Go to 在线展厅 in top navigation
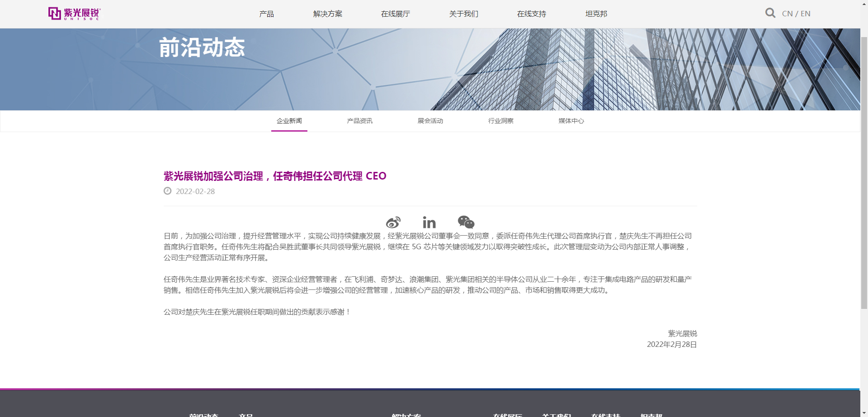The width and height of the screenshot is (868, 417). [395, 14]
